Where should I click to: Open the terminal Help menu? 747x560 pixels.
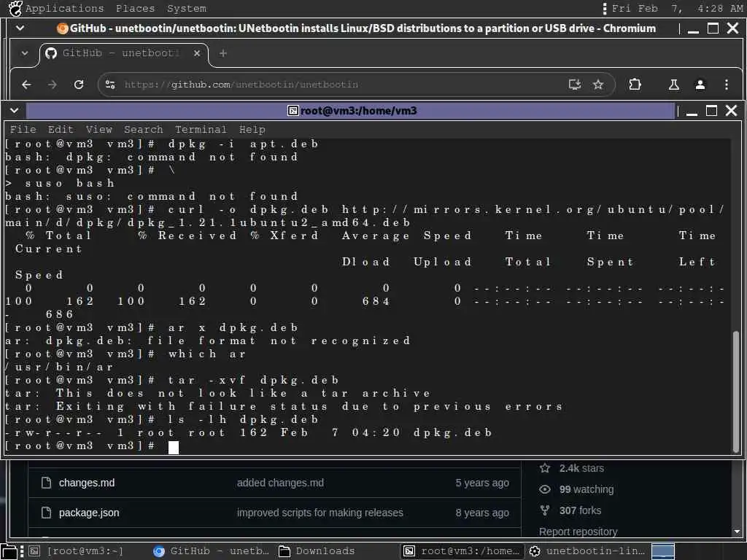tap(252, 130)
